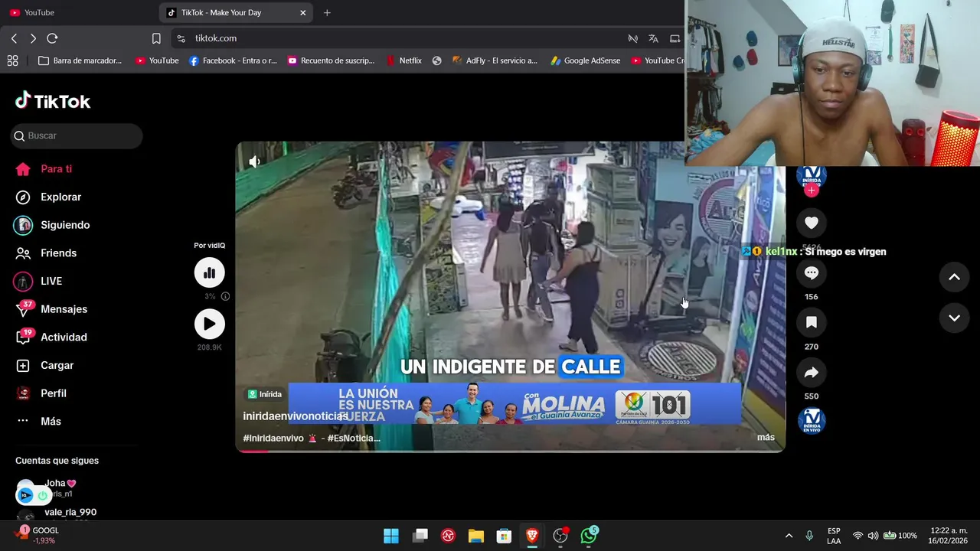This screenshot has width=980, height=551.
Task: Click the Buscar search field
Action: tap(77, 135)
